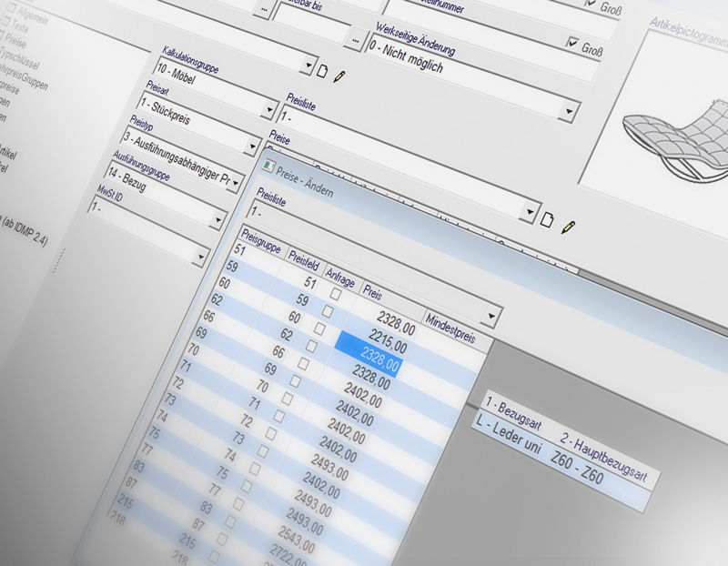The height and width of the screenshot is (566, 728).
Task: Click the '1 - Bezugsart' column header
Action: point(513,412)
